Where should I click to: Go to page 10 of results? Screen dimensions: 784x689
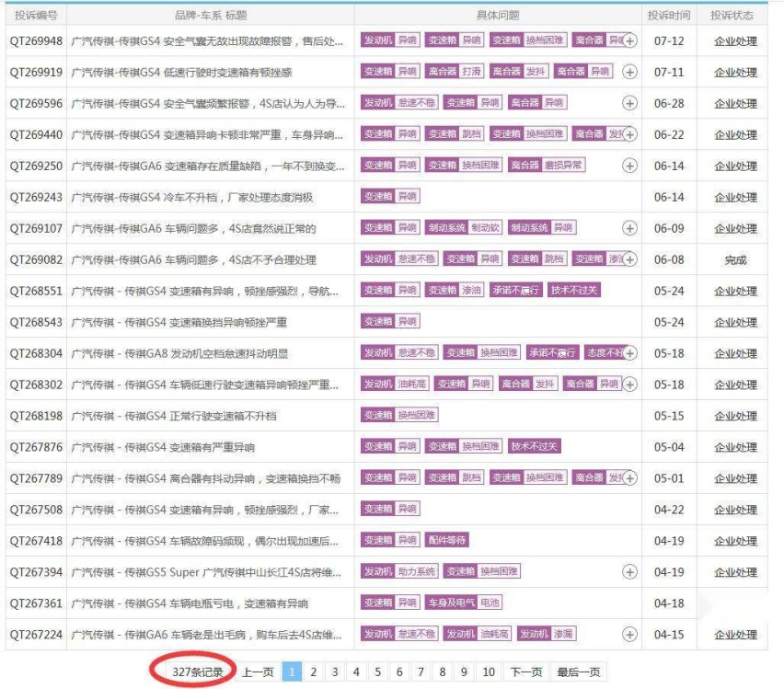point(489,672)
